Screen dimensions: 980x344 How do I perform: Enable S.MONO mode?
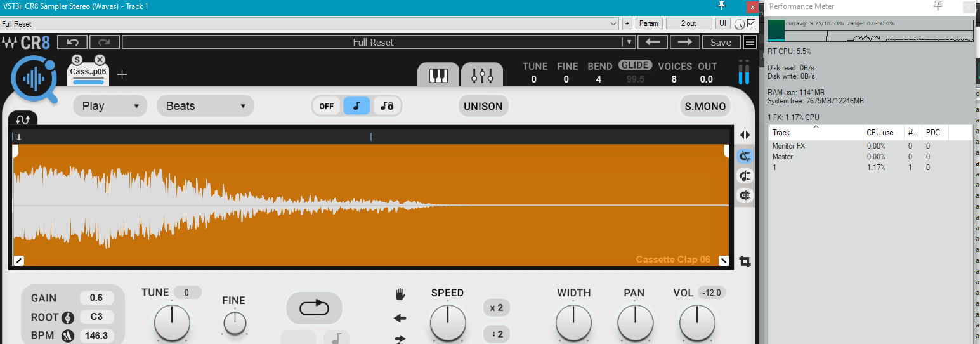(x=705, y=106)
